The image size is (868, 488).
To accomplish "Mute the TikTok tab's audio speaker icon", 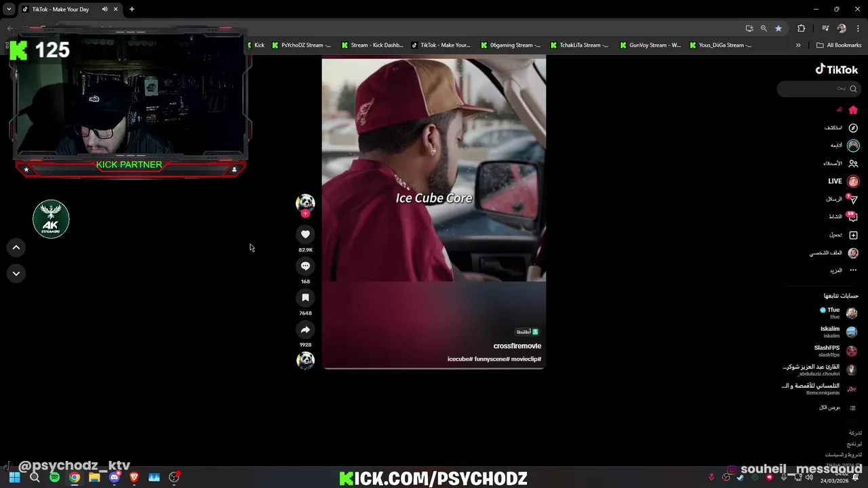I will pos(104,9).
